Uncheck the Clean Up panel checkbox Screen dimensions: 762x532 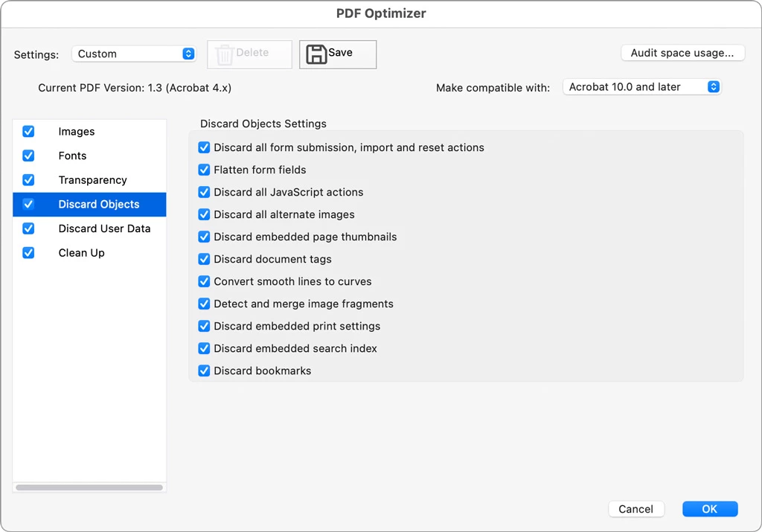[x=29, y=253]
